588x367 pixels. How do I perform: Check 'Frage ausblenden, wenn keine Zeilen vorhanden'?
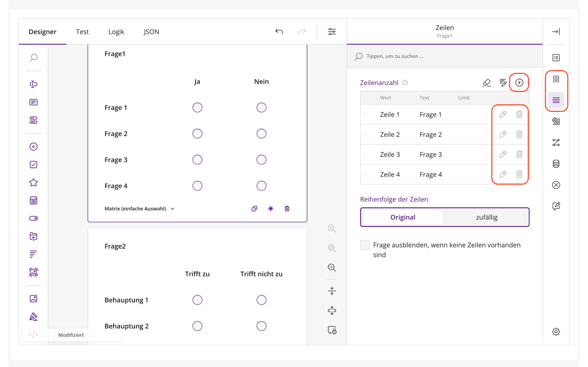[365, 245]
